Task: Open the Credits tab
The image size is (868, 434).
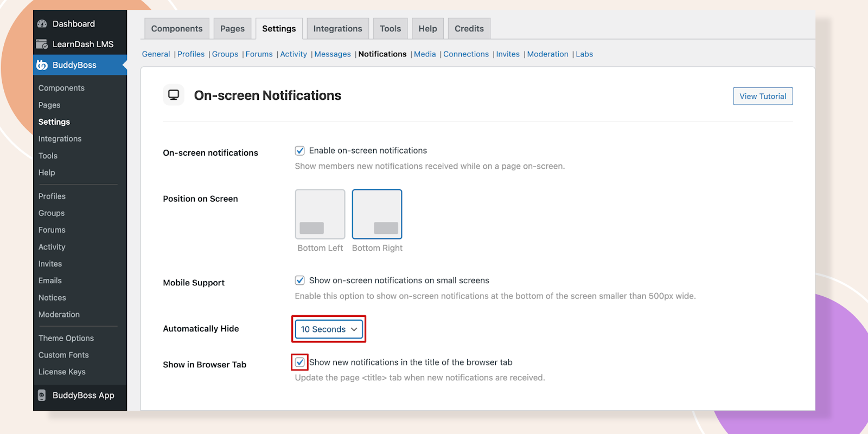Action: [x=469, y=29]
